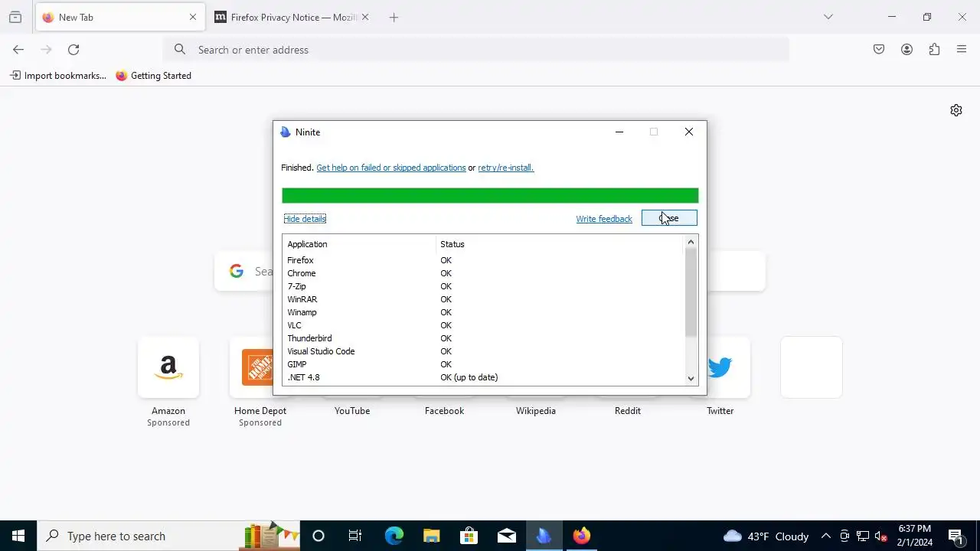Click the green Ninite progress bar

tap(490, 196)
